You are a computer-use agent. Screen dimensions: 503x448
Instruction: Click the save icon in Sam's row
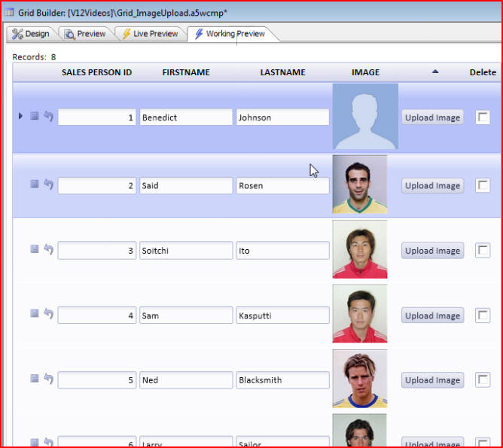coord(35,313)
